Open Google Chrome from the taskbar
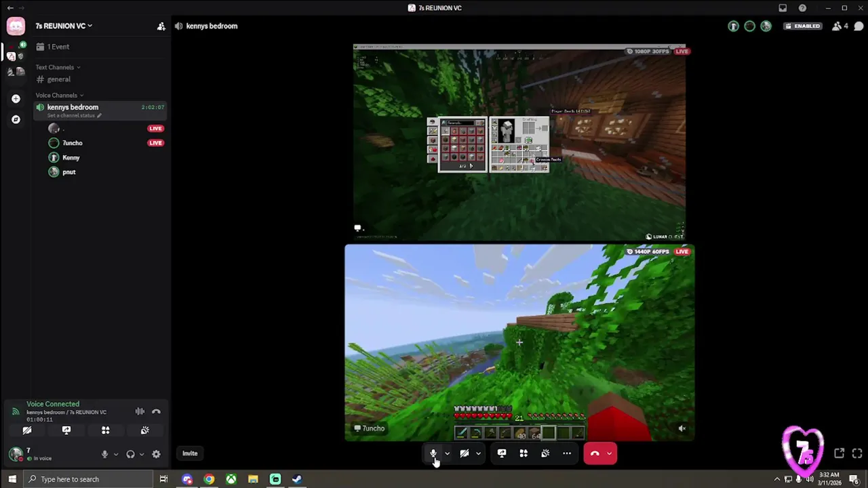 (209, 479)
